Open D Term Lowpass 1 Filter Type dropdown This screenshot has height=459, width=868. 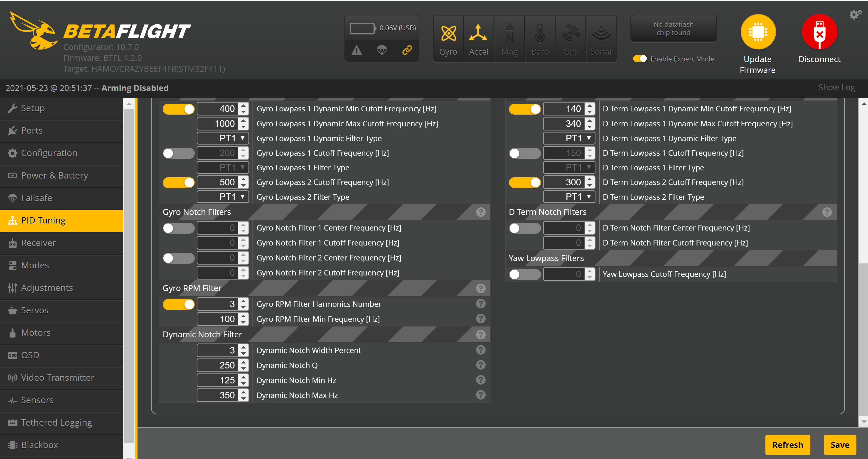click(x=569, y=168)
